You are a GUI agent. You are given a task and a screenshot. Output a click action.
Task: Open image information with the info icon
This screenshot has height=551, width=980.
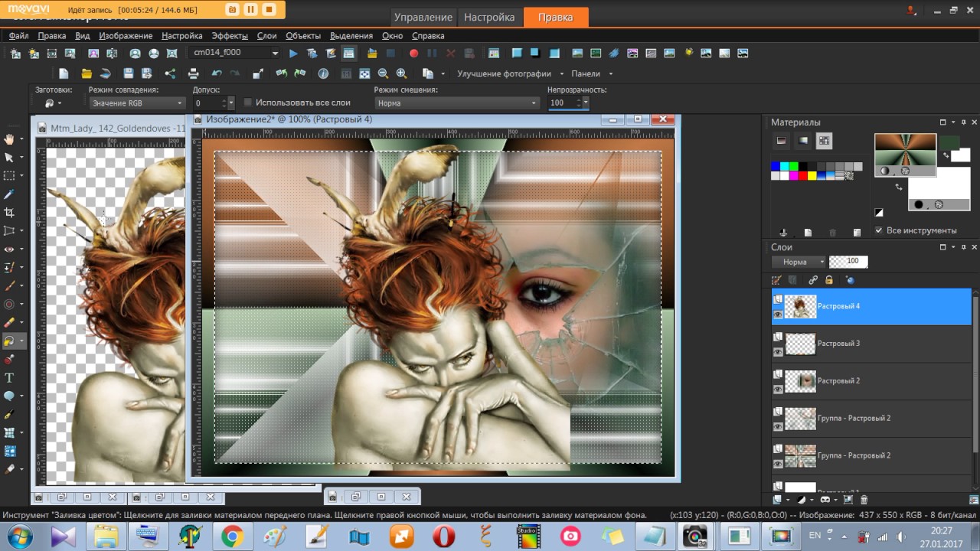click(323, 73)
